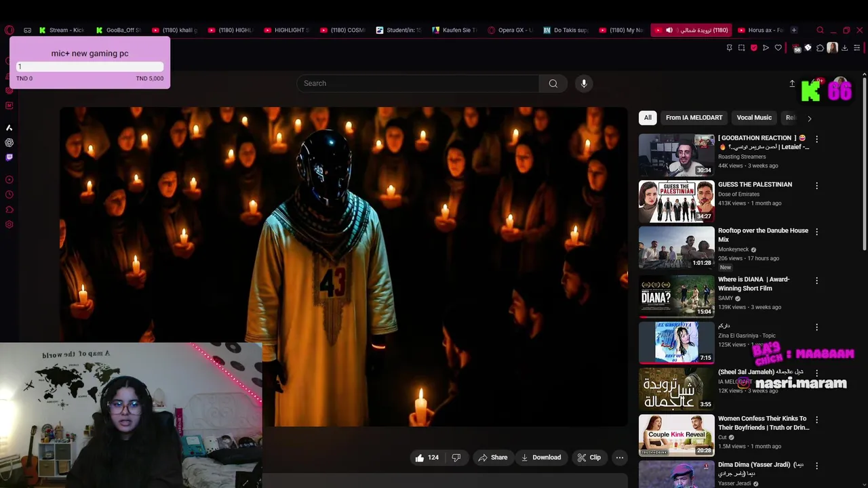Image resolution: width=868 pixels, height=488 pixels.
Task: Mute the playing tab via its speaker icon
Action: click(x=669, y=30)
